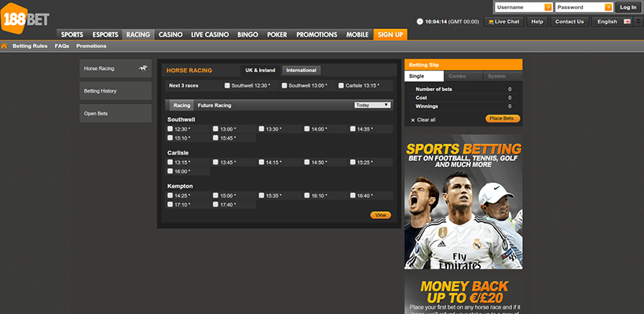Select the System betting slip tab
The image size is (644, 314).
click(x=503, y=76)
